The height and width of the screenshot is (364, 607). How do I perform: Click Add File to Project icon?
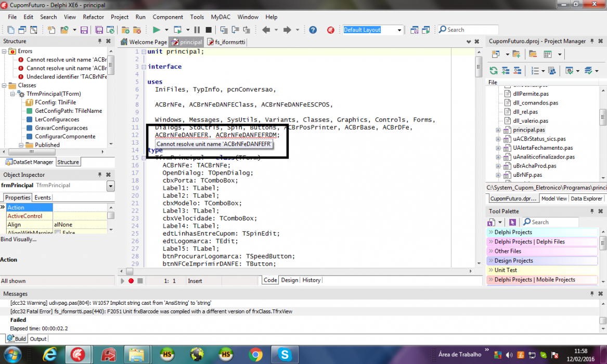pos(125,30)
